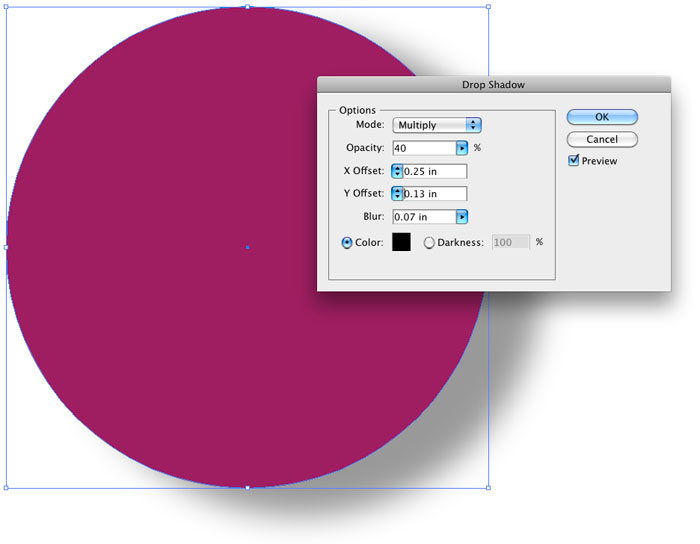Open the black shadow color swatch

(x=401, y=242)
